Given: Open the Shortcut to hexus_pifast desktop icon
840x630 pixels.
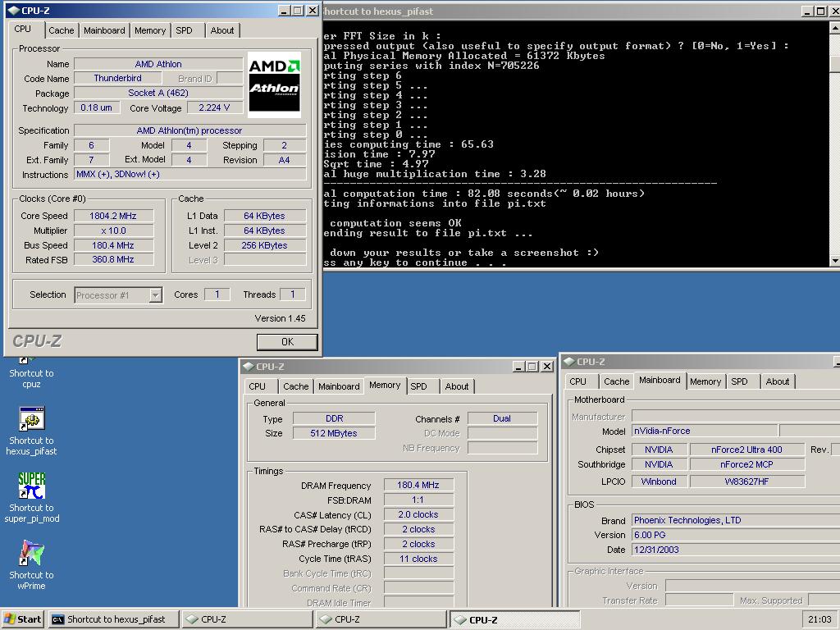Looking at the screenshot, I should [31, 431].
